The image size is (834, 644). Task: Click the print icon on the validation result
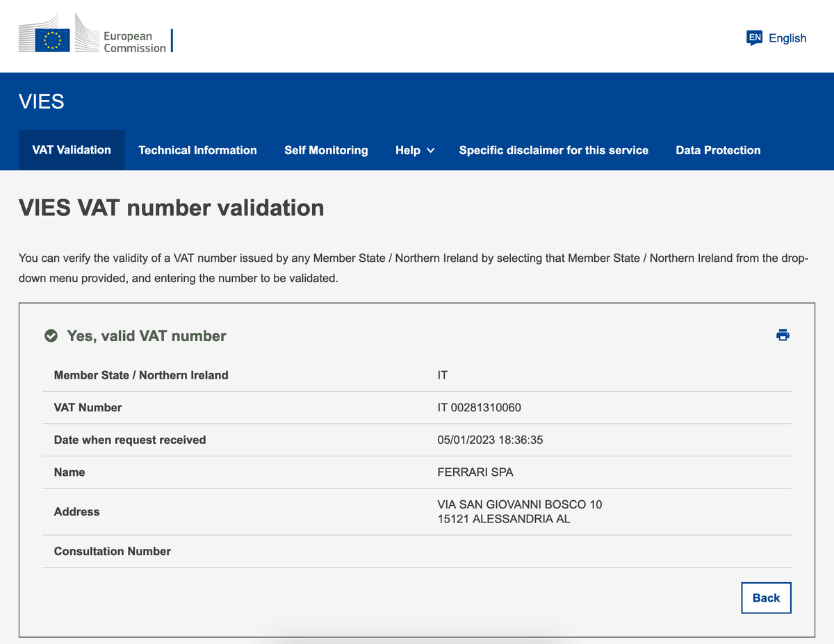tap(783, 335)
